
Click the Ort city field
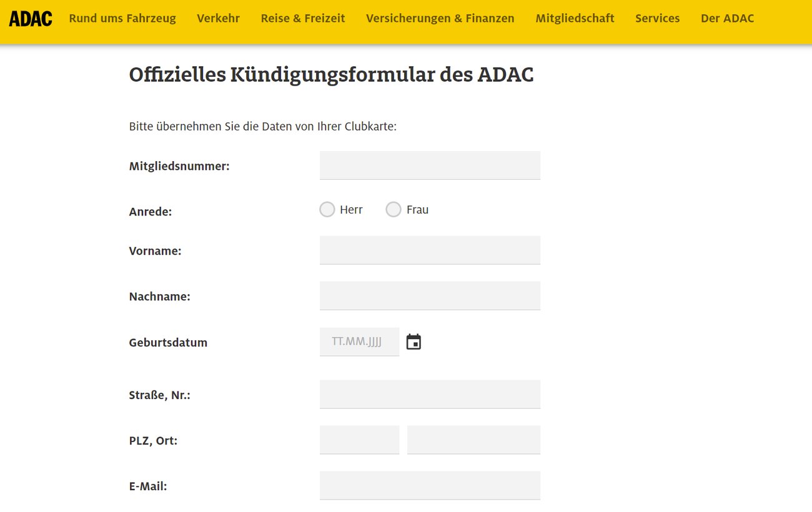473,440
